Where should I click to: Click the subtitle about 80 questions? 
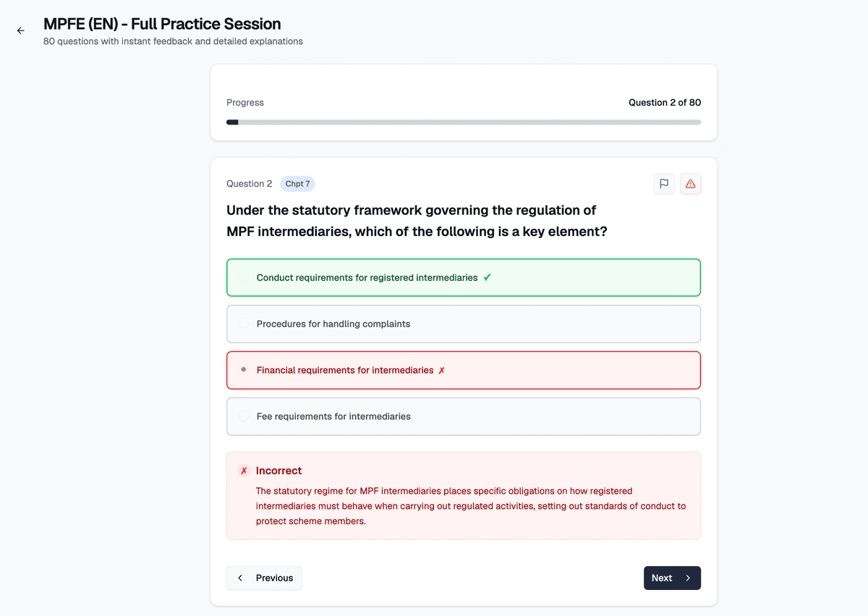173,41
